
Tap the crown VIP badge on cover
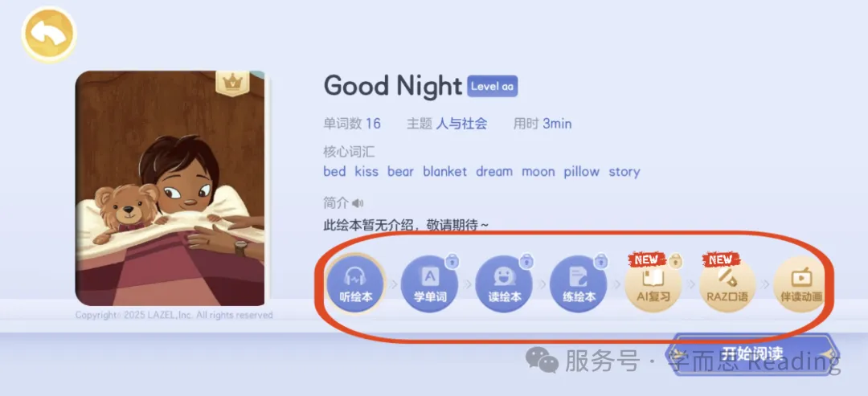231,83
